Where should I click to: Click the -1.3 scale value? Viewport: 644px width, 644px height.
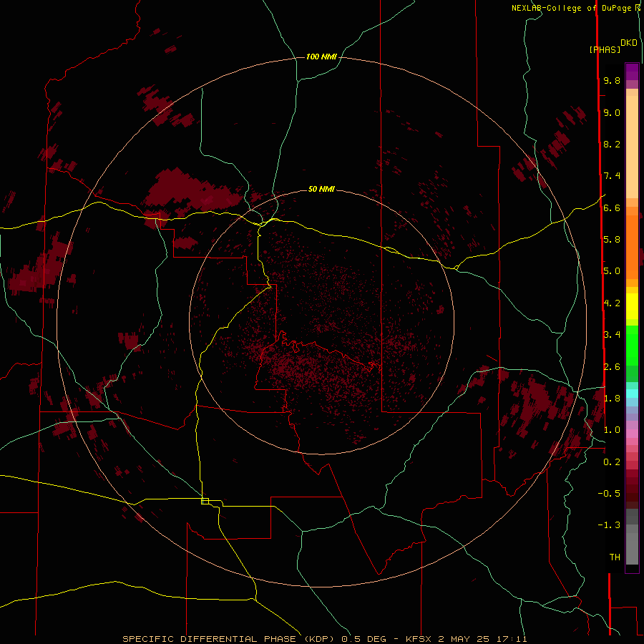(609, 525)
